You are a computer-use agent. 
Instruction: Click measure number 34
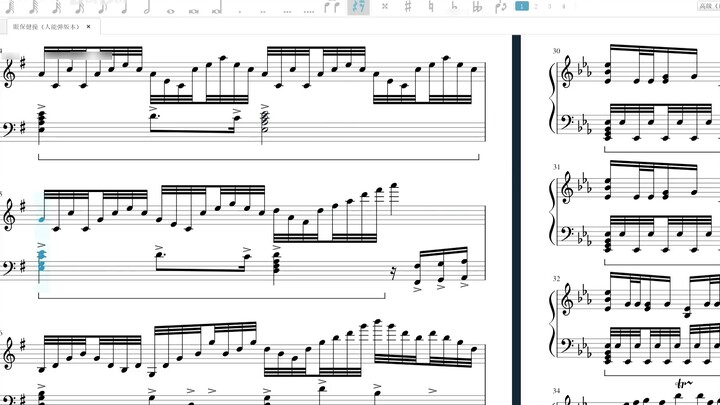556,391
